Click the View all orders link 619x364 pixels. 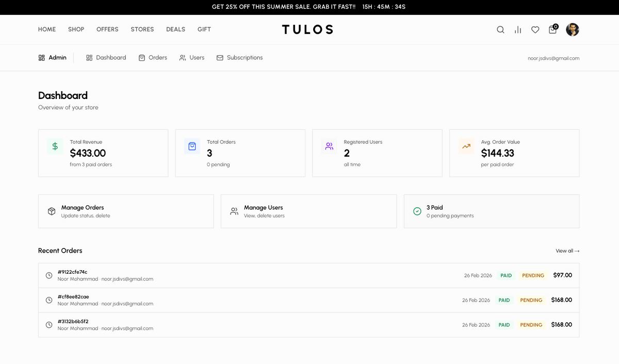567,251
